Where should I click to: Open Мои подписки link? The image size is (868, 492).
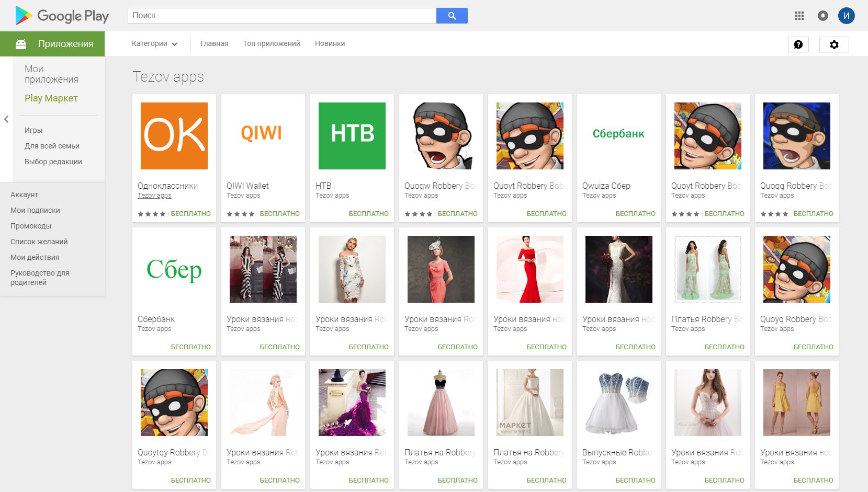pos(35,210)
